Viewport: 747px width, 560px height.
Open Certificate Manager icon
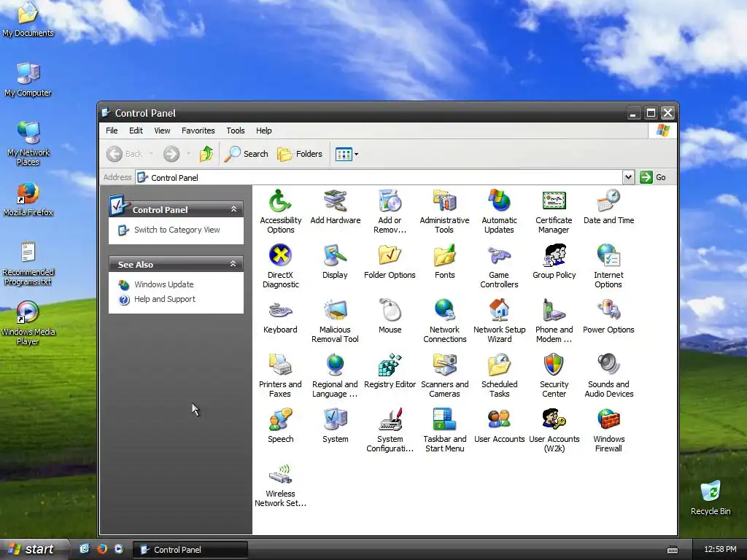554,211
